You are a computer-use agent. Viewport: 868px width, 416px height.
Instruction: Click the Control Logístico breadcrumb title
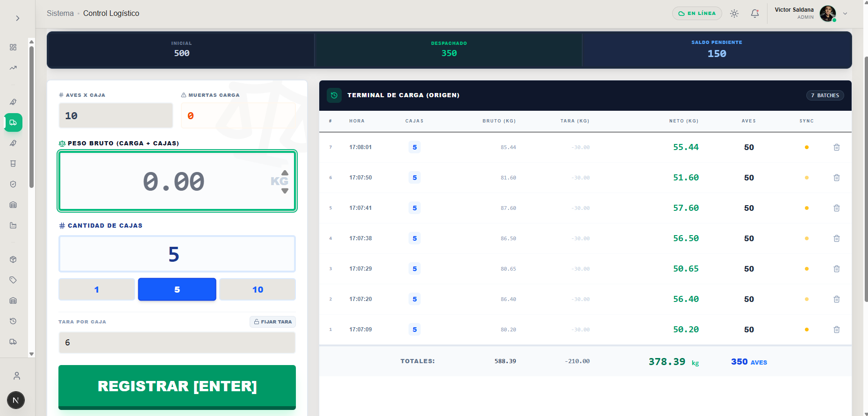tap(111, 14)
